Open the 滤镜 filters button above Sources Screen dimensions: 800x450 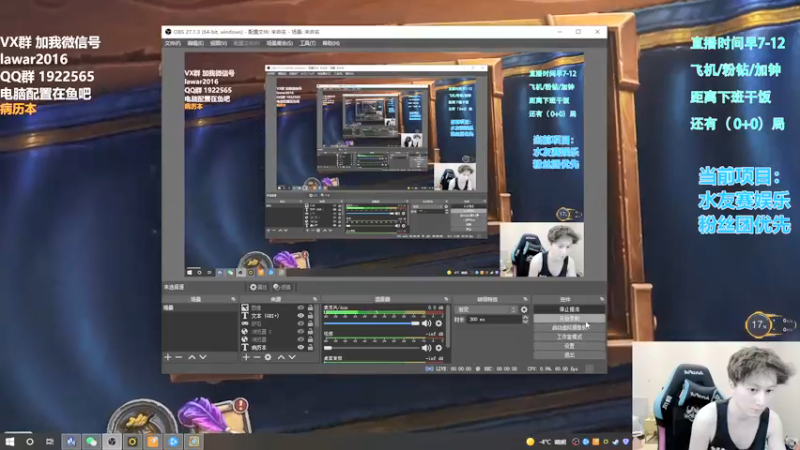click(x=282, y=287)
